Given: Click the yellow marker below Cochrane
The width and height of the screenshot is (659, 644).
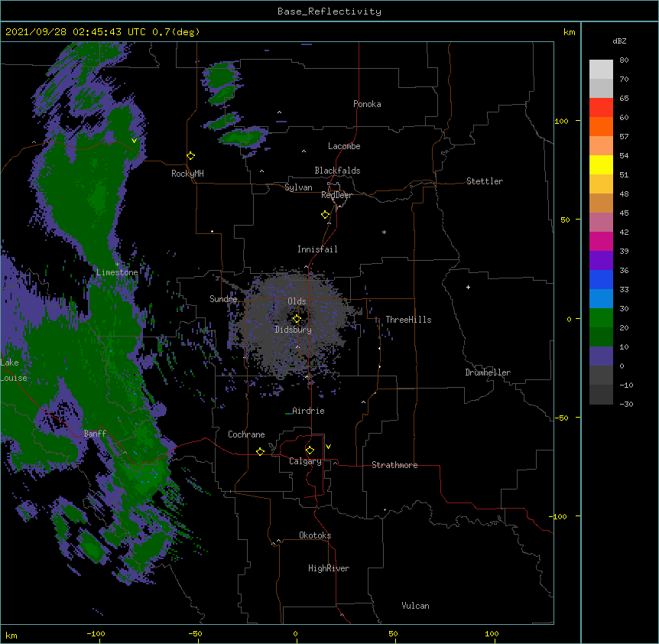Looking at the screenshot, I should [x=260, y=451].
